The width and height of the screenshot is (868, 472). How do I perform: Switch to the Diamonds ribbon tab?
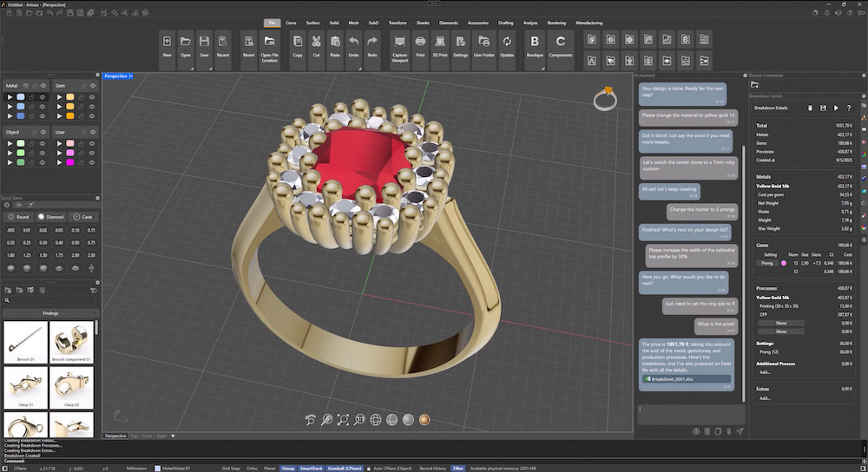(449, 23)
